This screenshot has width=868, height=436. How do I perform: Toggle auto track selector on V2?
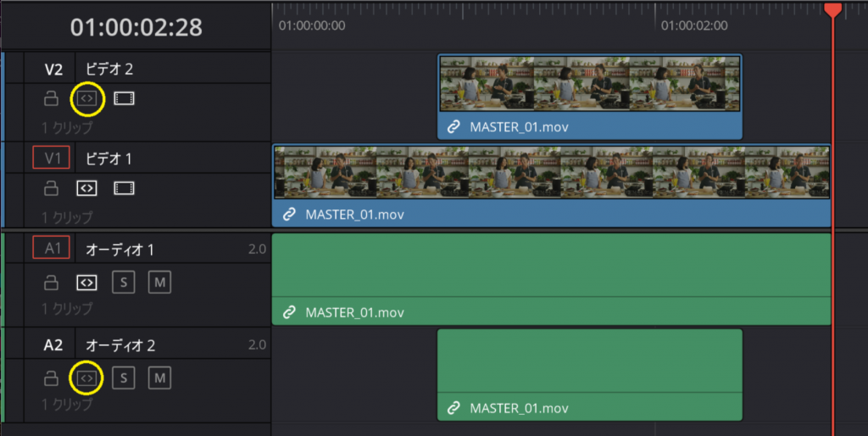pyautogui.click(x=87, y=98)
